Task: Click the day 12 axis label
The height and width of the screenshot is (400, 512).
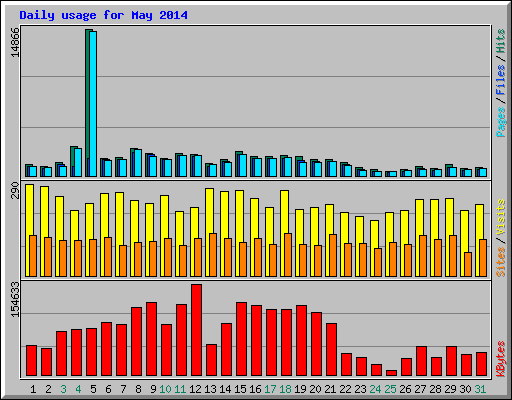Action: [195, 389]
